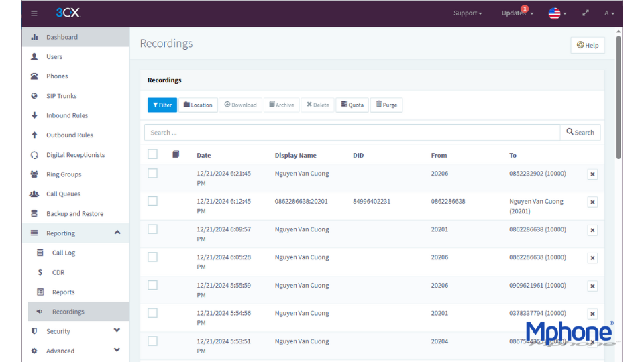Click the Advanced gear icon
The height and width of the screenshot is (362, 644).
click(34, 351)
